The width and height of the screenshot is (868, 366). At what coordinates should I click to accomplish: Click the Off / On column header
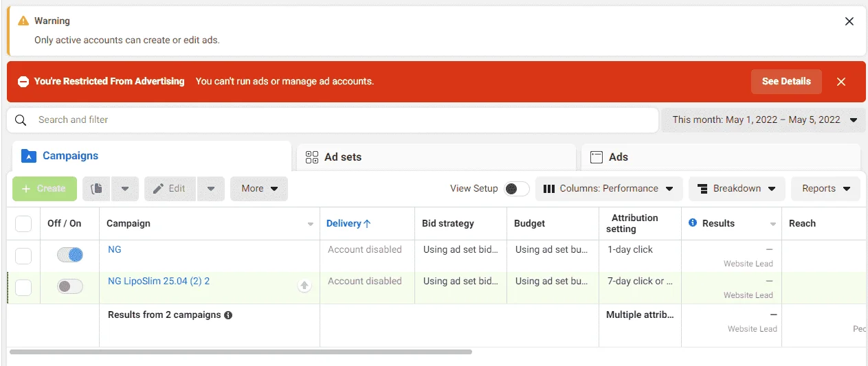point(64,224)
